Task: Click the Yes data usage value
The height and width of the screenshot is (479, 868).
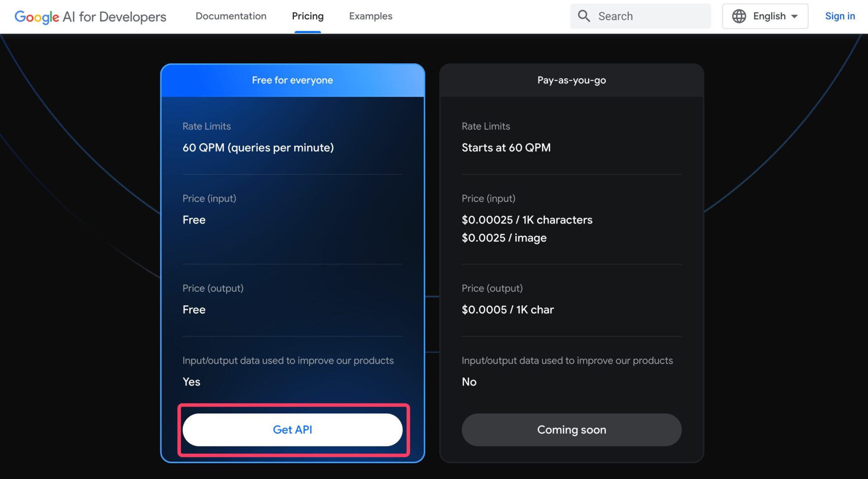Action: point(191,382)
